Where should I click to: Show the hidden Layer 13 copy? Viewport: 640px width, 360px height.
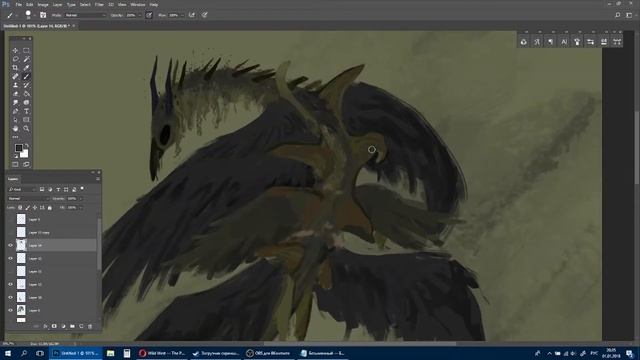pyautogui.click(x=11, y=232)
